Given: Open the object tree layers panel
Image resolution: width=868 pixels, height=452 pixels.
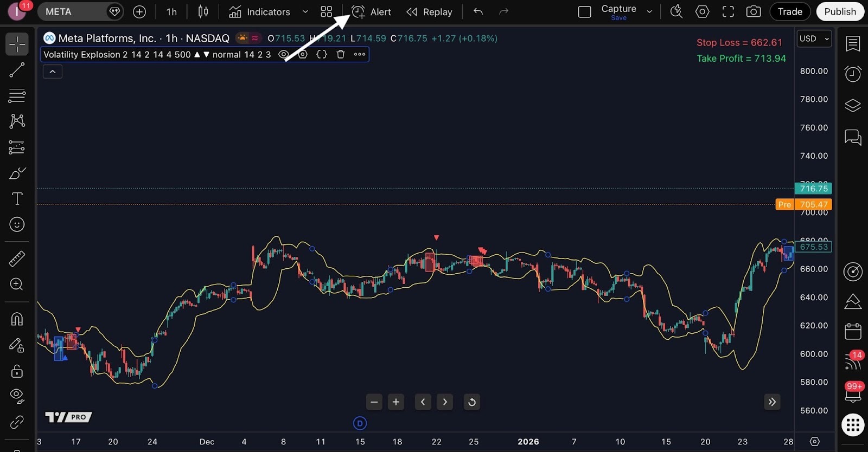Looking at the screenshot, I should pos(853,106).
